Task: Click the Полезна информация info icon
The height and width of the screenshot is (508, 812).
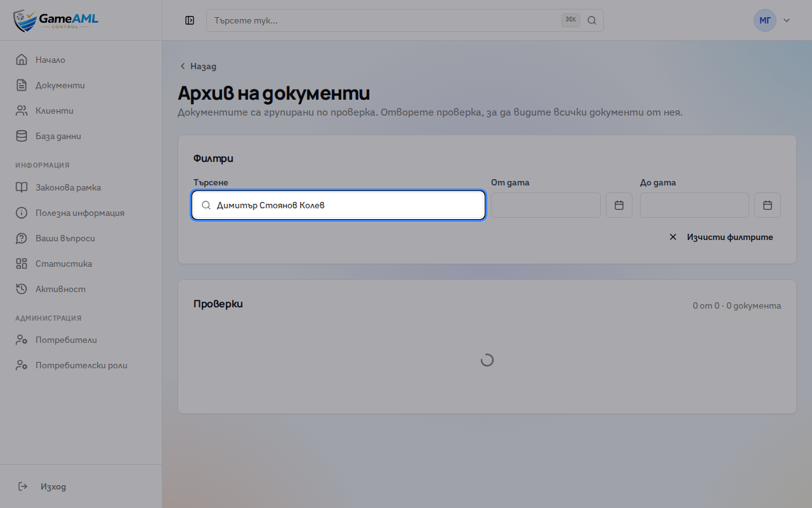Action: pyautogui.click(x=22, y=213)
